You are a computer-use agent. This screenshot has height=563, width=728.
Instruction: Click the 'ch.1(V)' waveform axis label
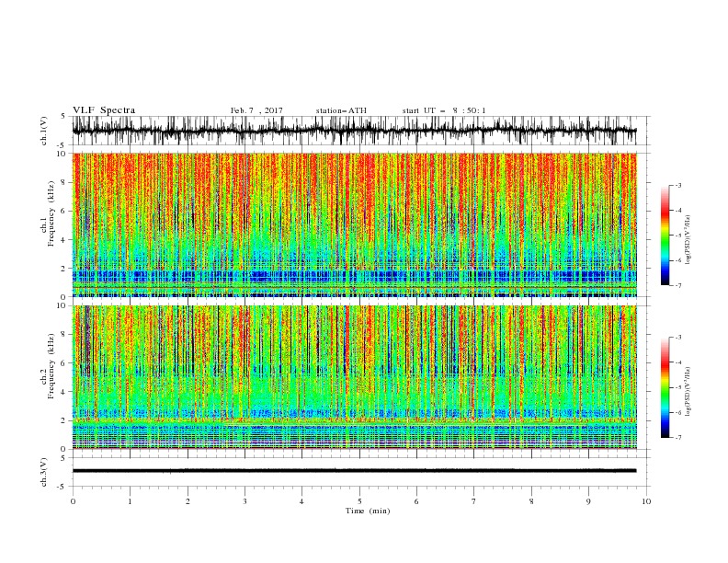click(44, 132)
